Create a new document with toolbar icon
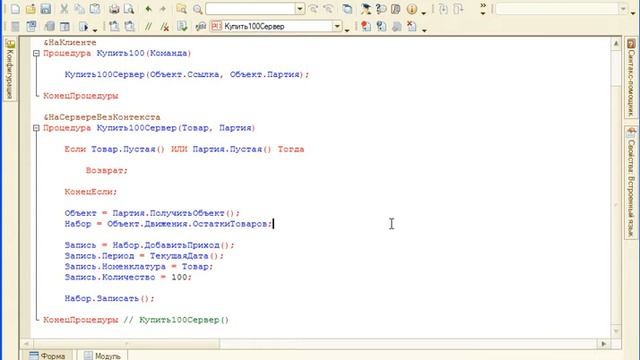The image size is (640, 360). tap(15, 9)
